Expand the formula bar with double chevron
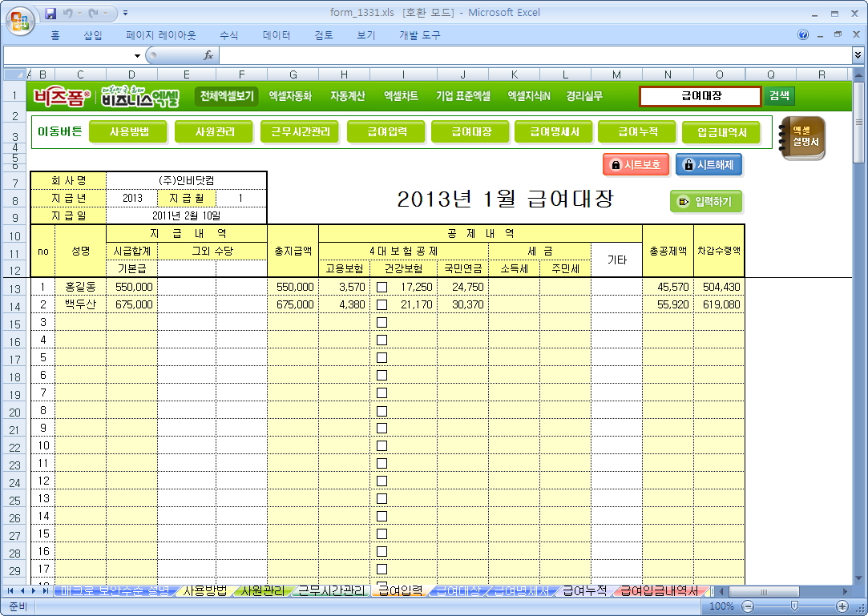 pos(858,55)
